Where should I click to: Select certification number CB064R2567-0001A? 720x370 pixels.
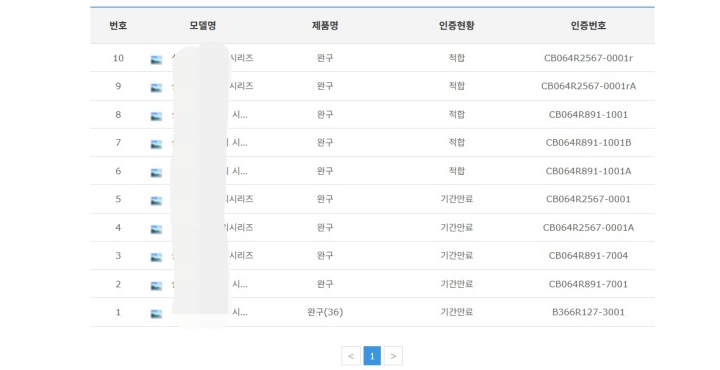[588, 227]
